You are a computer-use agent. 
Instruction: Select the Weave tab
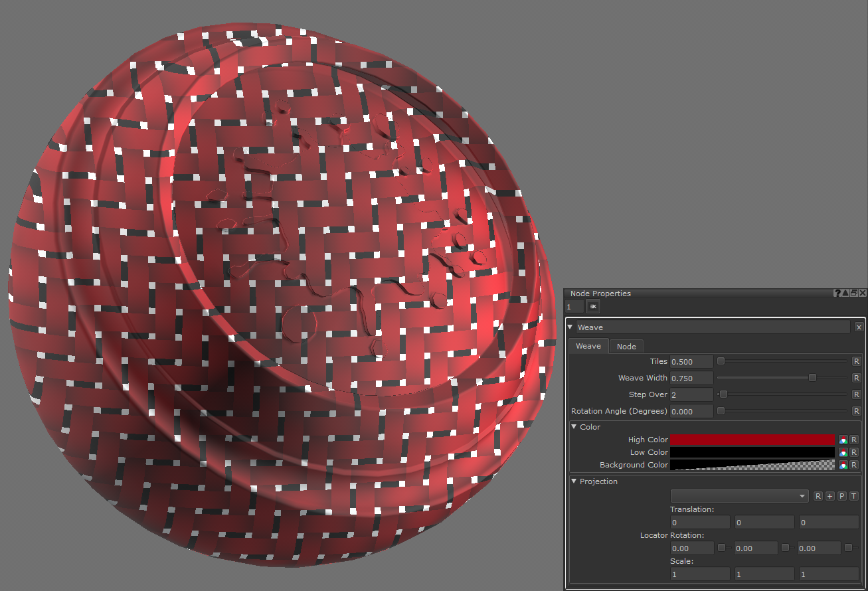point(588,346)
